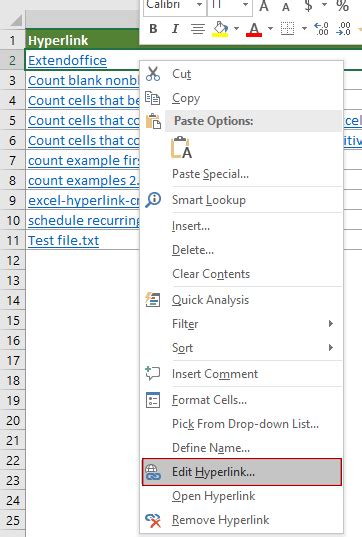This screenshot has height=537, width=362.
Task: Click the center align icon
Action: pyautogui.click(x=198, y=29)
